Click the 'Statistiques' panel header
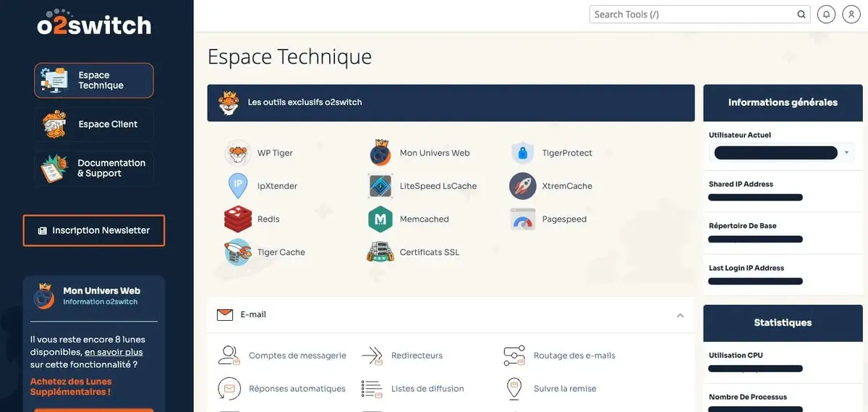Image resolution: width=868 pixels, height=412 pixels. 783,323
